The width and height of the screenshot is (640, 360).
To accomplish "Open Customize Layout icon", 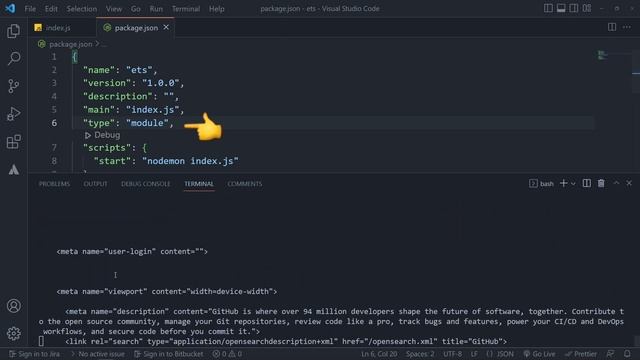I will [x=587, y=8].
